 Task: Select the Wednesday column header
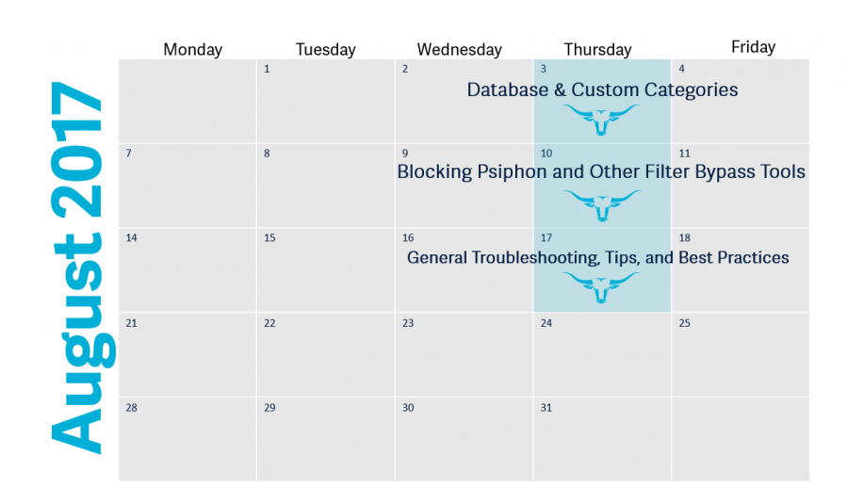pyautogui.click(x=459, y=50)
